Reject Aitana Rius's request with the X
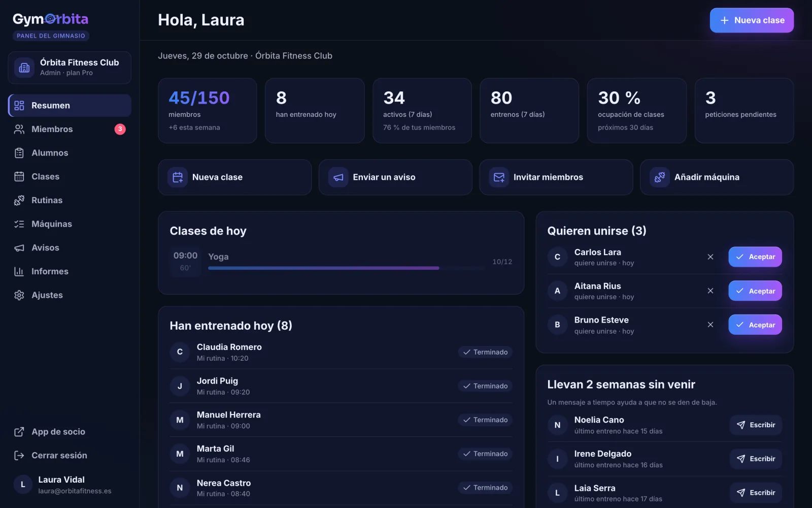The height and width of the screenshot is (508, 812). coord(710,291)
